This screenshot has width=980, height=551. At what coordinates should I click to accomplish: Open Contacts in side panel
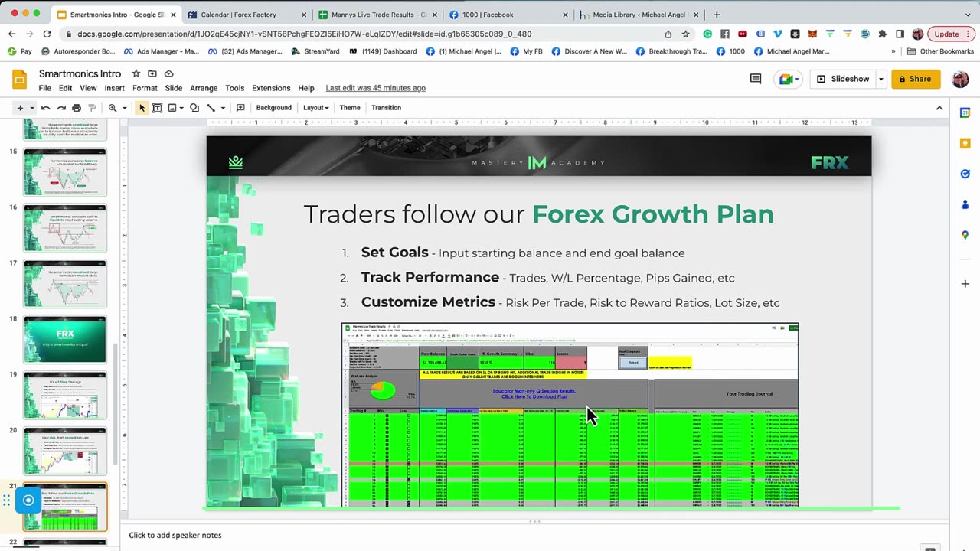(965, 204)
